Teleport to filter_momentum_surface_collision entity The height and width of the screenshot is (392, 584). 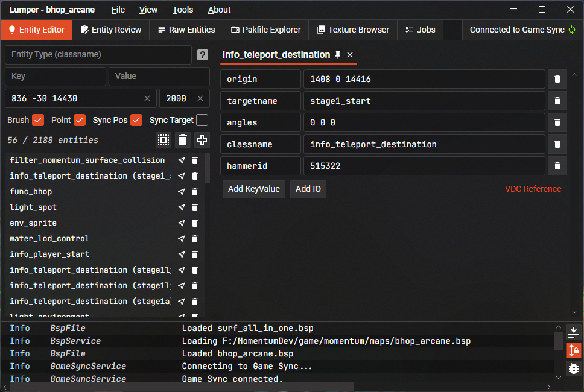point(182,160)
